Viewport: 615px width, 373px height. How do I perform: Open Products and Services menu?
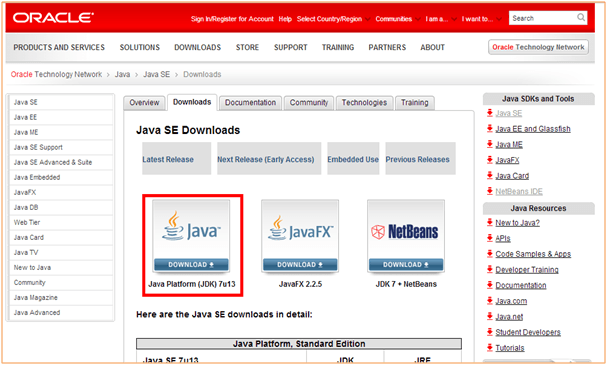[x=59, y=47]
